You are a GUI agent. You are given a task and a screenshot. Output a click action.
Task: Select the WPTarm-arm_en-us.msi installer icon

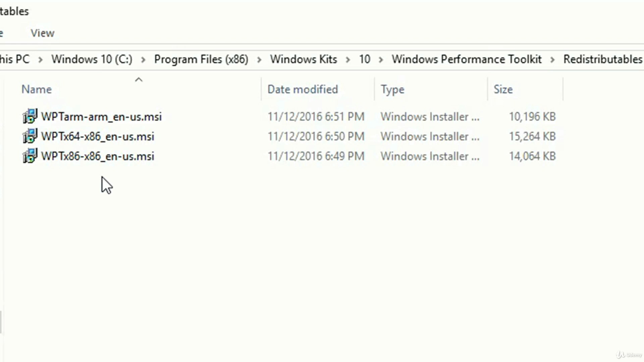[x=30, y=116]
